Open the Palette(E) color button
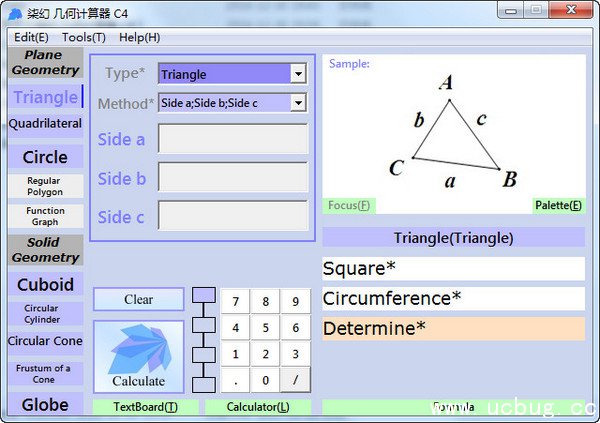The height and width of the screenshot is (423, 600). tap(558, 206)
